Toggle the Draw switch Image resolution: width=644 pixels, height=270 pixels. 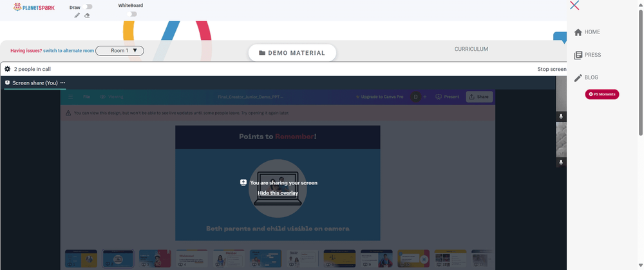click(x=88, y=6)
